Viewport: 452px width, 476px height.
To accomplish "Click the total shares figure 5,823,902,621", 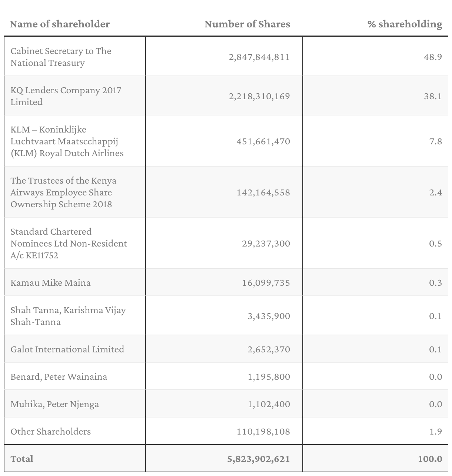I will (258, 459).
